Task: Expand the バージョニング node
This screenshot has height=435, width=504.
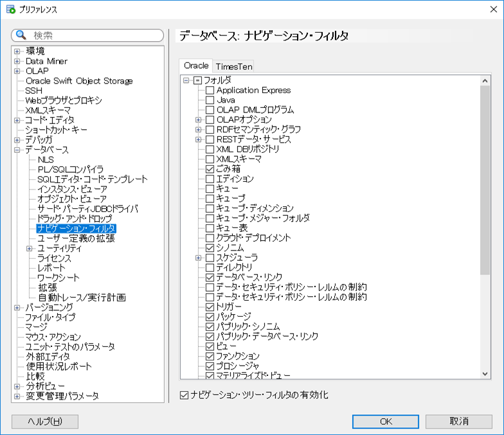Action: (x=17, y=308)
